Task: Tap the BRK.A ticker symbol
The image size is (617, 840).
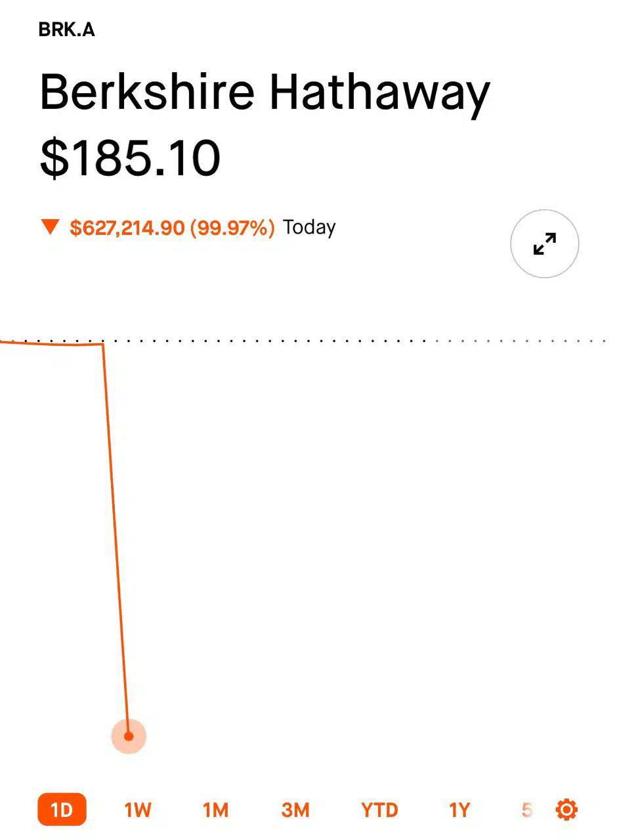Action: click(67, 30)
